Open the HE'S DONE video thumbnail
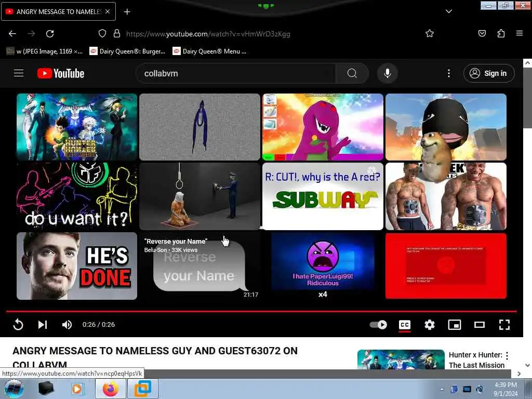 [77, 265]
